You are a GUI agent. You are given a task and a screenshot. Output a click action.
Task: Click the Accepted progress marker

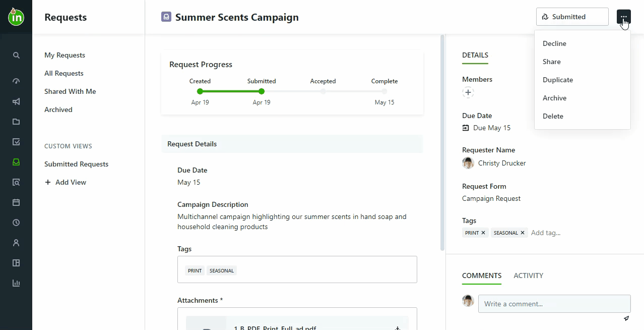[323, 91]
